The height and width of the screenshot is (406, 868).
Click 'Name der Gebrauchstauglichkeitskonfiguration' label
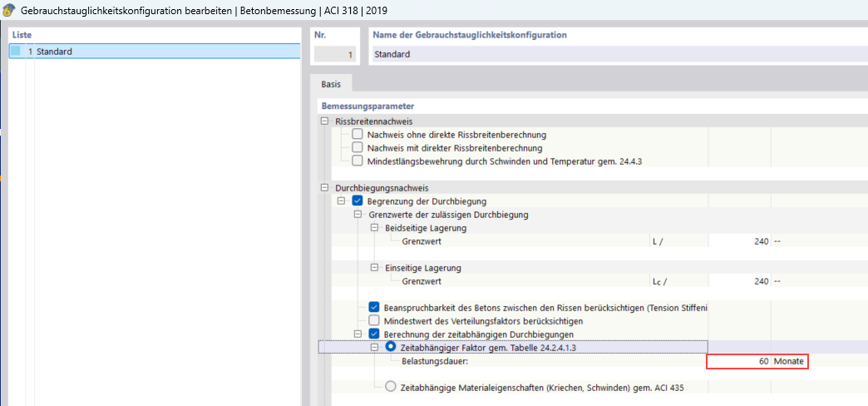tap(470, 35)
